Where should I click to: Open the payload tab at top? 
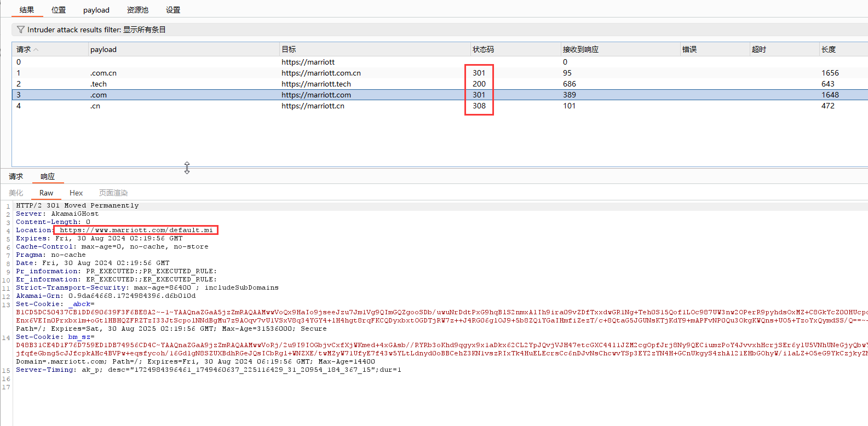(96, 10)
